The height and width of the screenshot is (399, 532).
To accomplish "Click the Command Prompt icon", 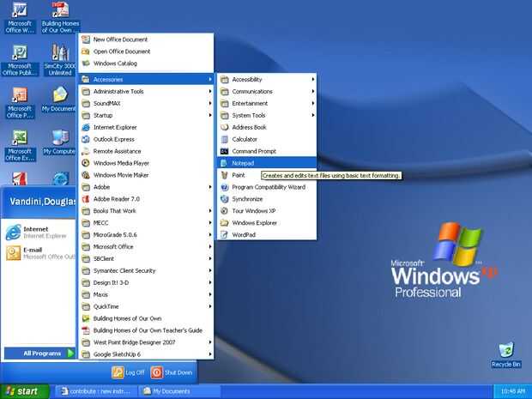I will click(x=224, y=151).
